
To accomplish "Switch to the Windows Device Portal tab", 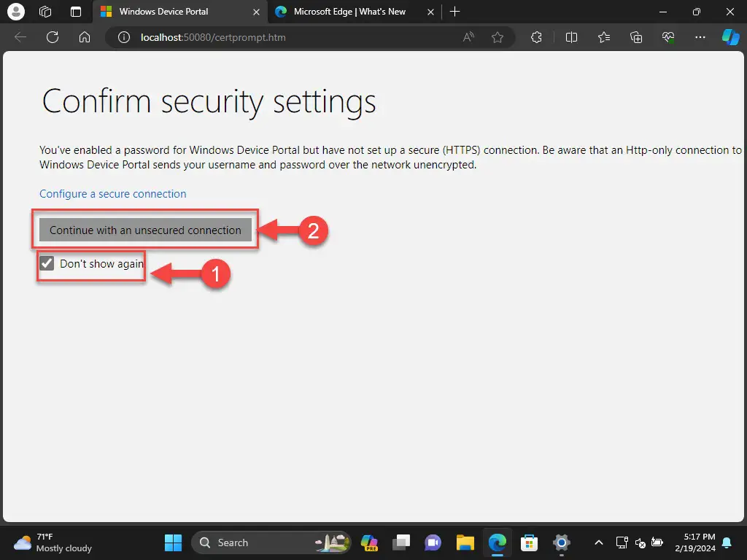I will point(180,12).
